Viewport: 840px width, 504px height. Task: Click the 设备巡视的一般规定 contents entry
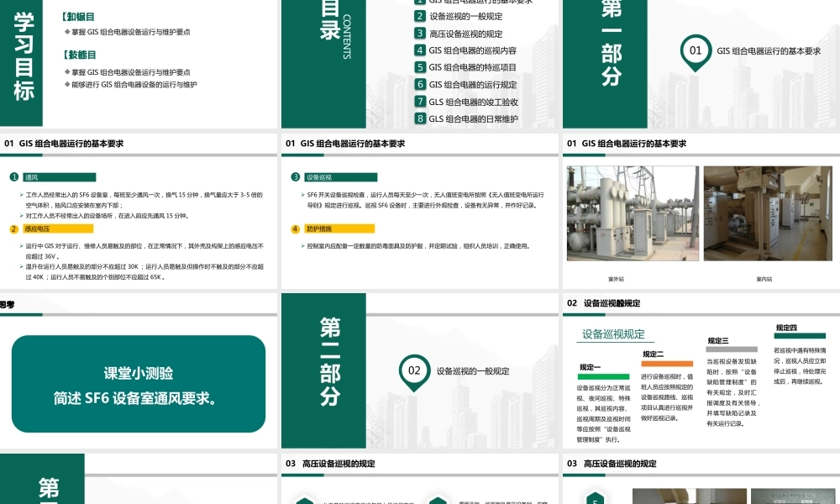coord(465,17)
